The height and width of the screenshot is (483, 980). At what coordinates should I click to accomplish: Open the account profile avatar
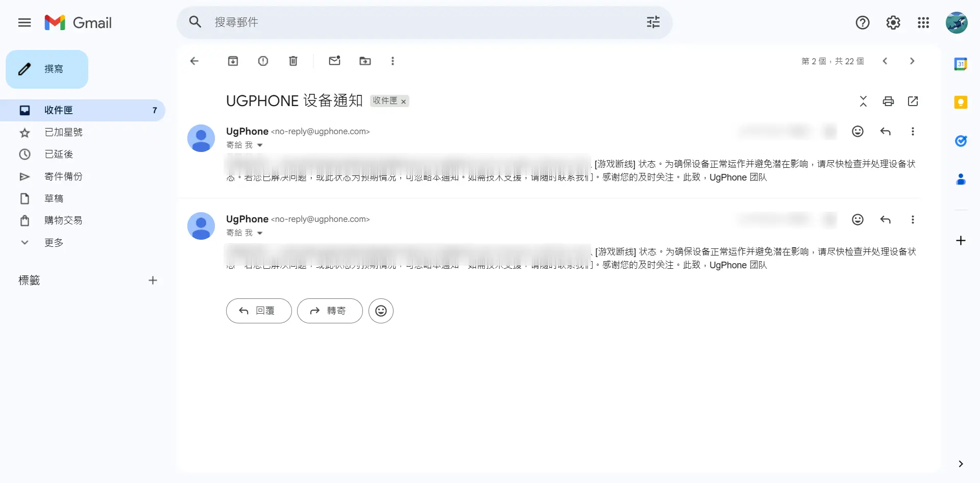pos(957,22)
